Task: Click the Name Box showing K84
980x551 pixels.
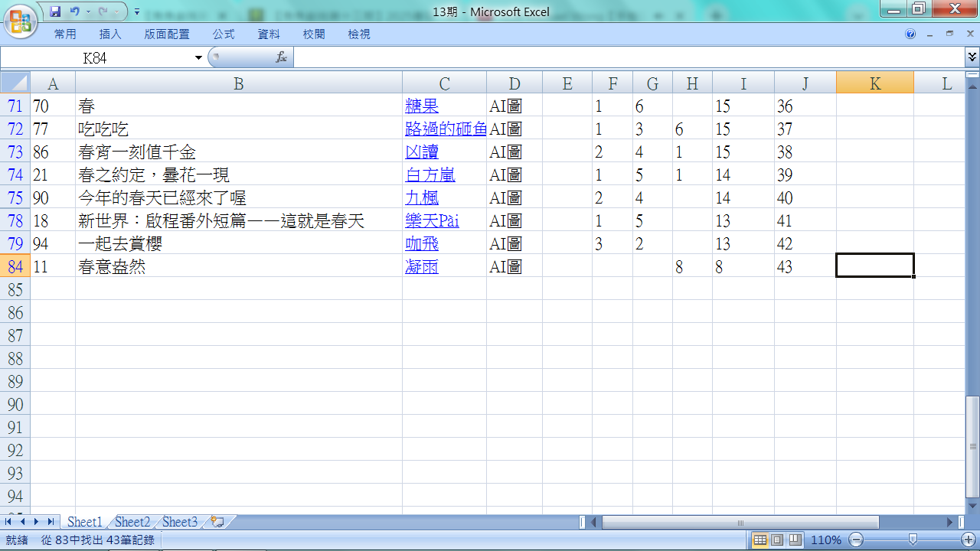Action: (x=96, y=57)
